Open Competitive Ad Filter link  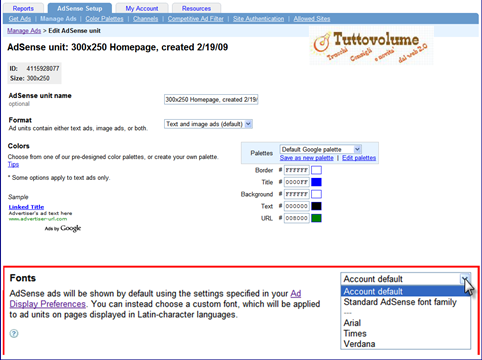196,19
